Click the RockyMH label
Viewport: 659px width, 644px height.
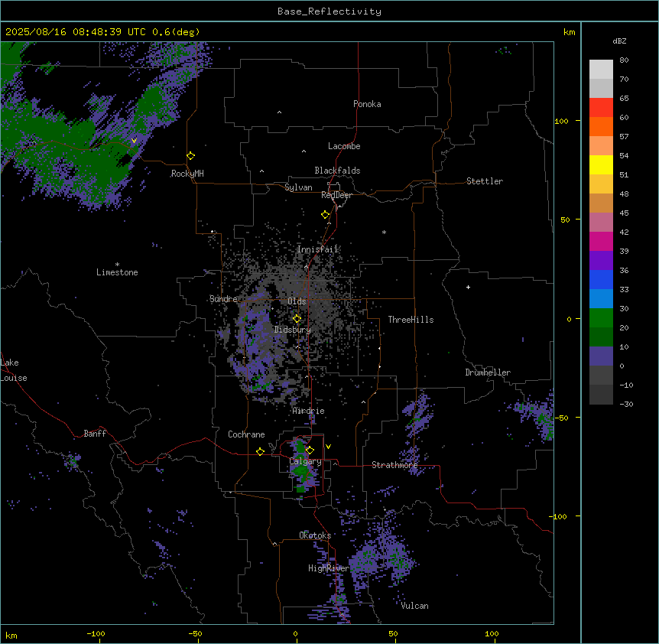(x=187, y=174)
